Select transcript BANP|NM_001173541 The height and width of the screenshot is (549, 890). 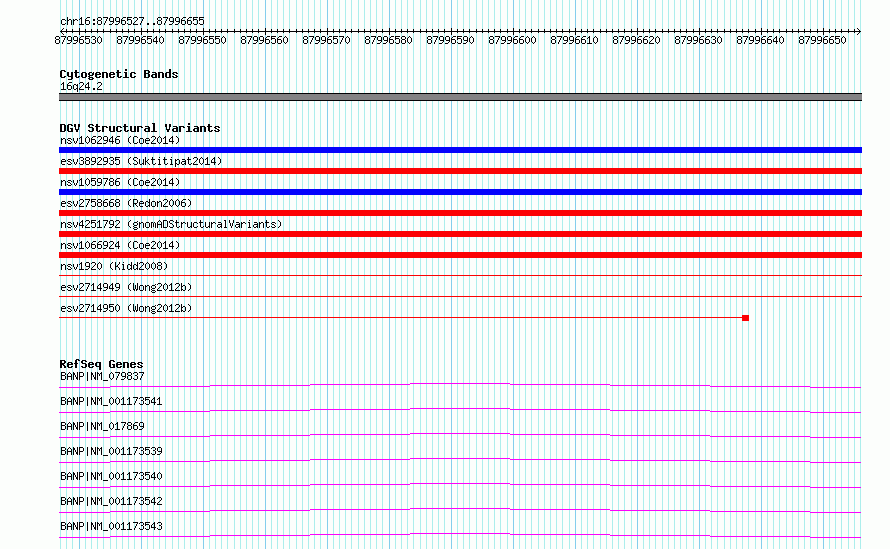click(111, 401)
